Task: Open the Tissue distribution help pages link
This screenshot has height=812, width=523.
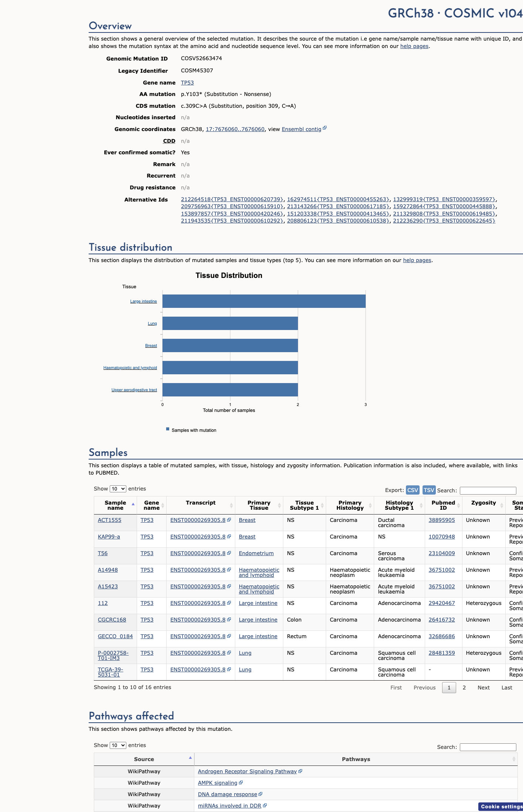Action: (x=417, y=260)
